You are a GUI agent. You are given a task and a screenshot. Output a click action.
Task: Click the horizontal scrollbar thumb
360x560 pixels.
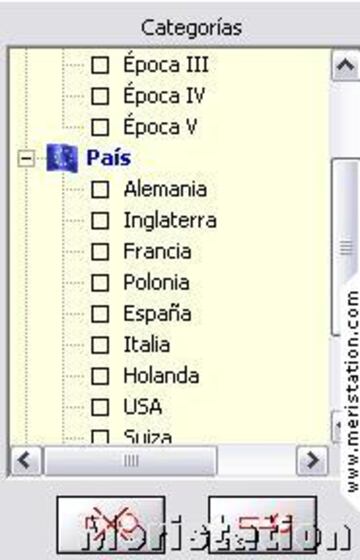pyautogui.click(x=130, y=460)
